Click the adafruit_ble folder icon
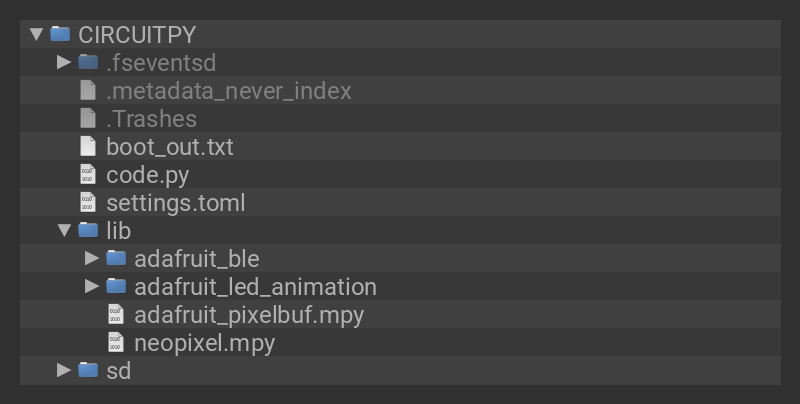This screenshot has width=800, height=404. [116, 258]
